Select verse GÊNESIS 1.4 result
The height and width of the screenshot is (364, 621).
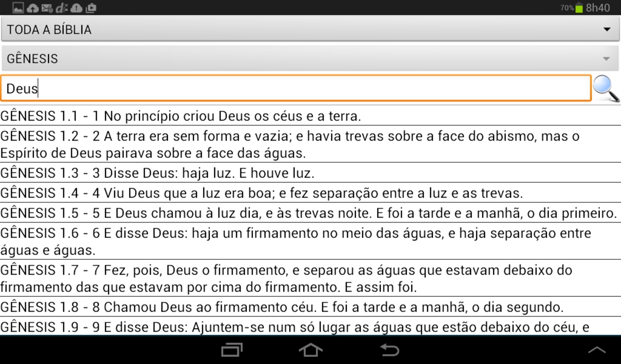pyautogui.click(x=310, y=192)
